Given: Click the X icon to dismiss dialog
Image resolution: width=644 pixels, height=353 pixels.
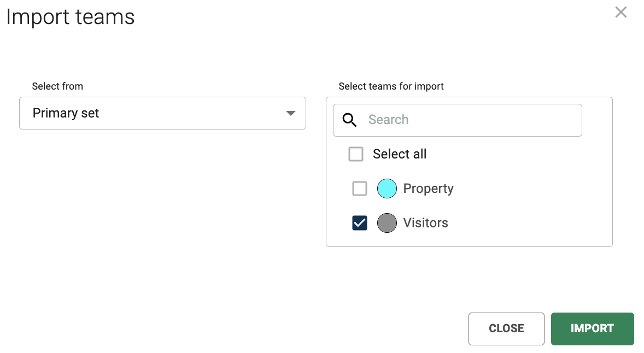Looking at the screenshot, I should pyautogui.click(x=620, y=12).
